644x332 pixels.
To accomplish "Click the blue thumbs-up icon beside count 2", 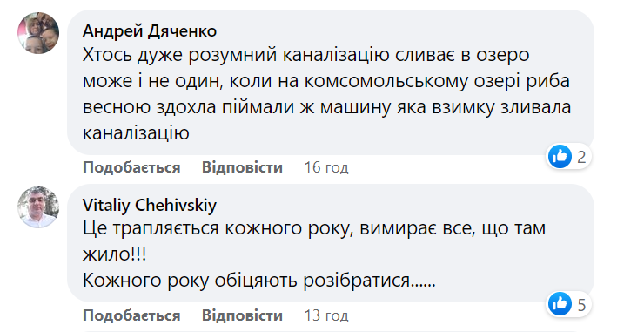I will click(x=560, y=156).
